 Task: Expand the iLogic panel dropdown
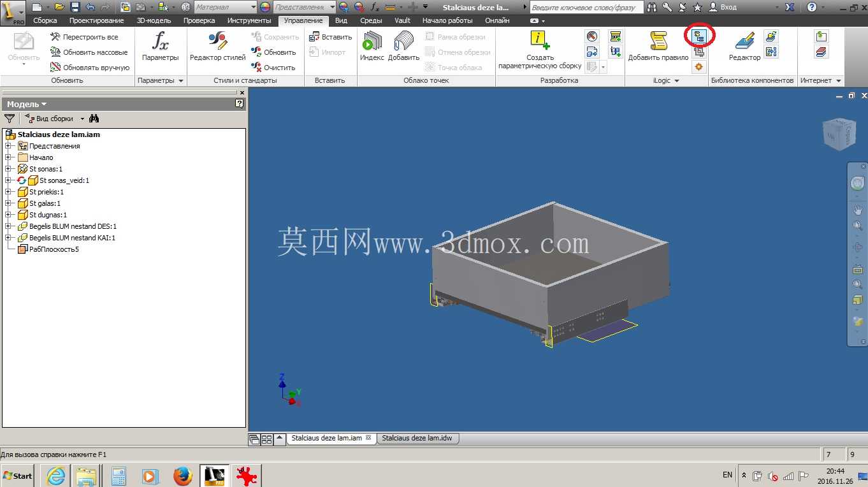[x=676, y=81]
